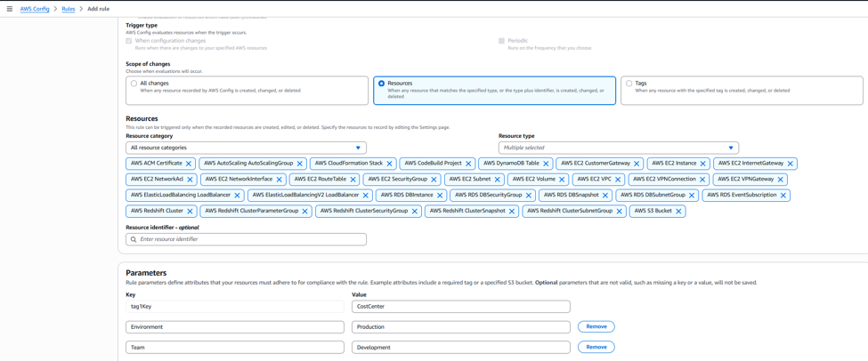
Task: Remove the CloudFormation Stack chip
Action: (x=390, y=164)
